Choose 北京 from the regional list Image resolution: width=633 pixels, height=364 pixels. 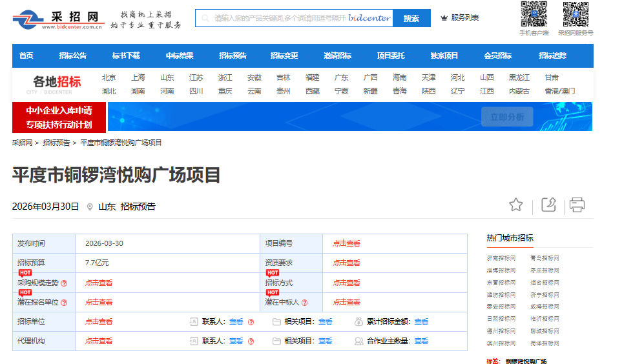109,77
